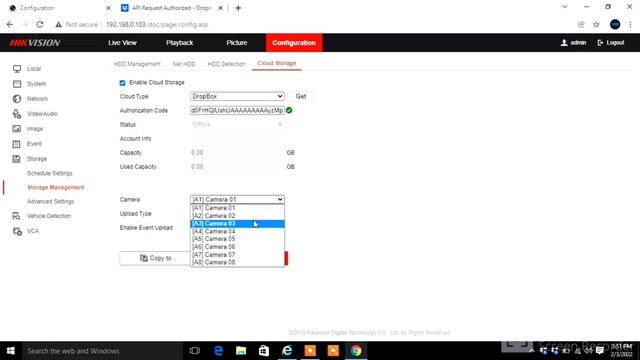
Task: Collapse the Camera dropdown
Action: point(237,199)
